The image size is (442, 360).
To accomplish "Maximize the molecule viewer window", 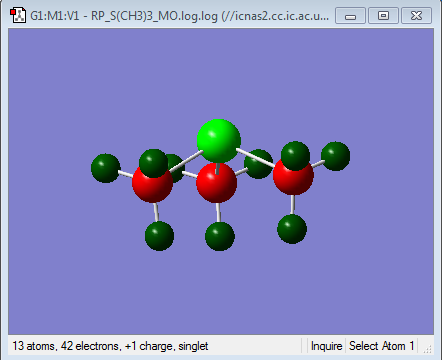I will tap(383, 16).
